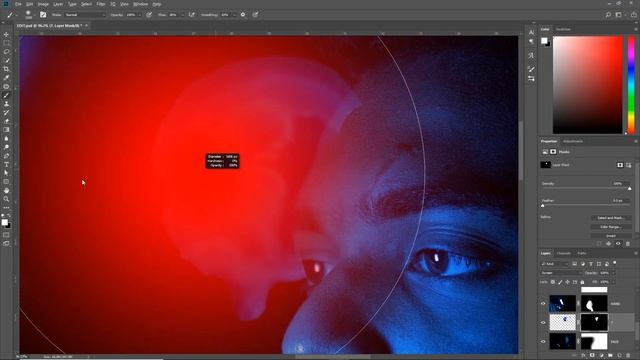Open the Smoothing dropdown in options bar
This screenshot has width=640, height=360.
click(233, 15)
